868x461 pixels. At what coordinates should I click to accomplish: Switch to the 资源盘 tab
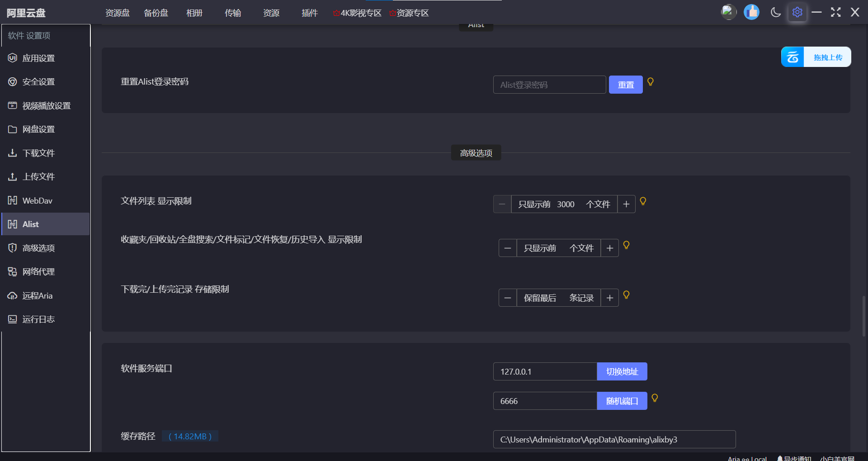click(x=118, y=13)
